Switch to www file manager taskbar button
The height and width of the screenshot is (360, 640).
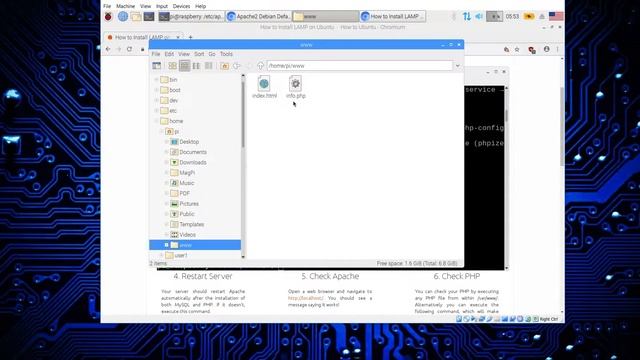(326, 16)
